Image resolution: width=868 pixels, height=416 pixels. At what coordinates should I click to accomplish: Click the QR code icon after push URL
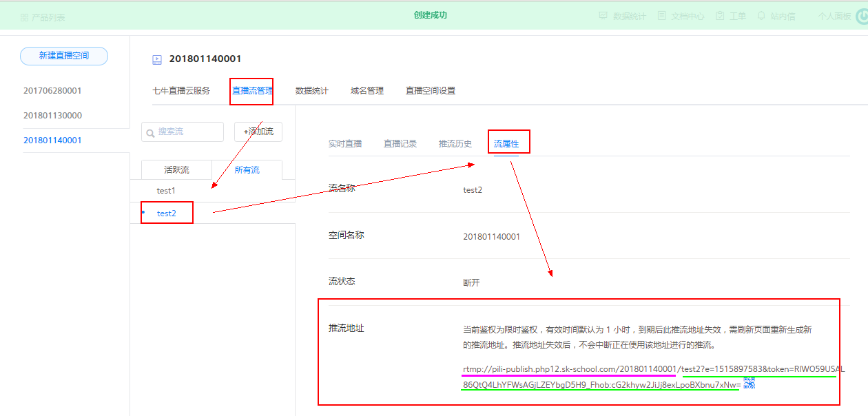pos(750,383)
